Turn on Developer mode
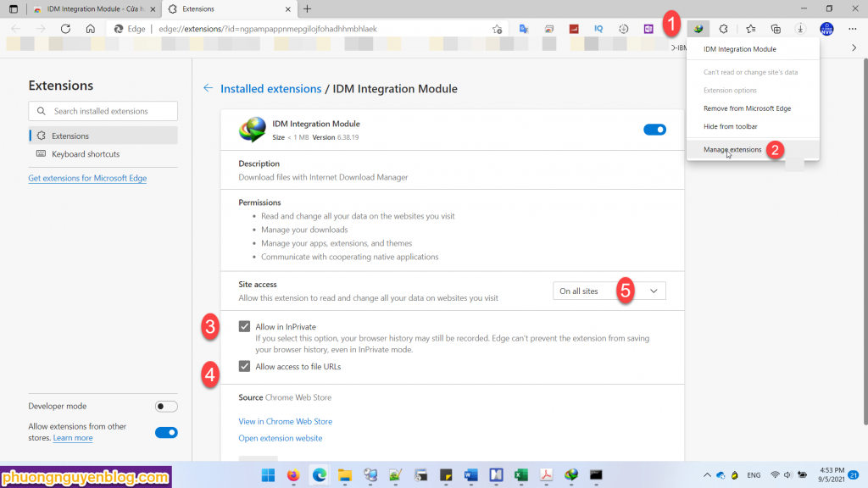Screen dimensions: 868x488 (166, 406)
